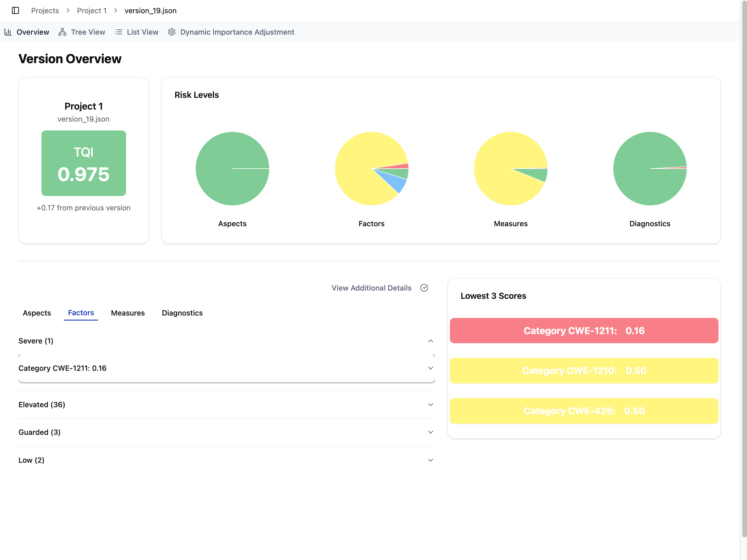Click the checkmark circle icon near View Additional Details
The width and height of the screenshot is (747, 560).
point(424,288)
